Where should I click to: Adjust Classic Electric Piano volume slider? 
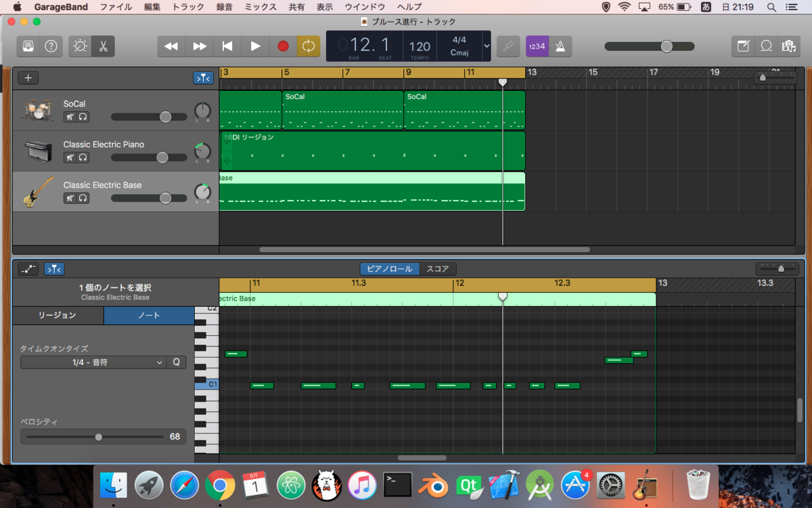point(149,158)
